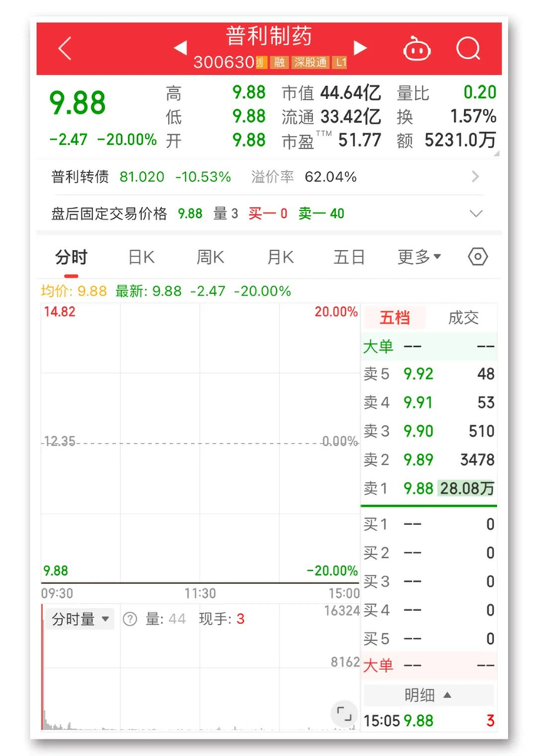The width and height of the screenshot is (537, 756).
Task: Tap the 买5 bid row
Action: [429, 639]
